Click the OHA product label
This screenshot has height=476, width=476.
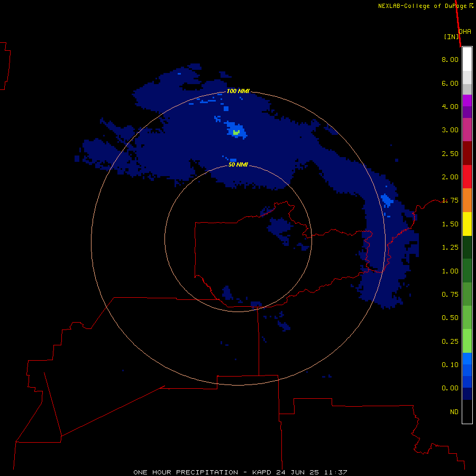[x=465, y=32]
